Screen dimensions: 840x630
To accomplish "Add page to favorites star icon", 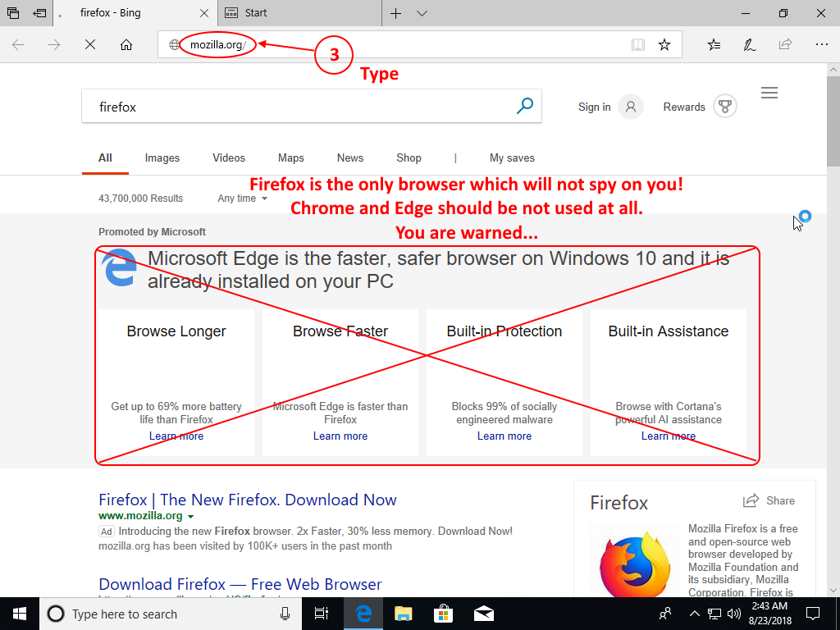I will (664, 45).
